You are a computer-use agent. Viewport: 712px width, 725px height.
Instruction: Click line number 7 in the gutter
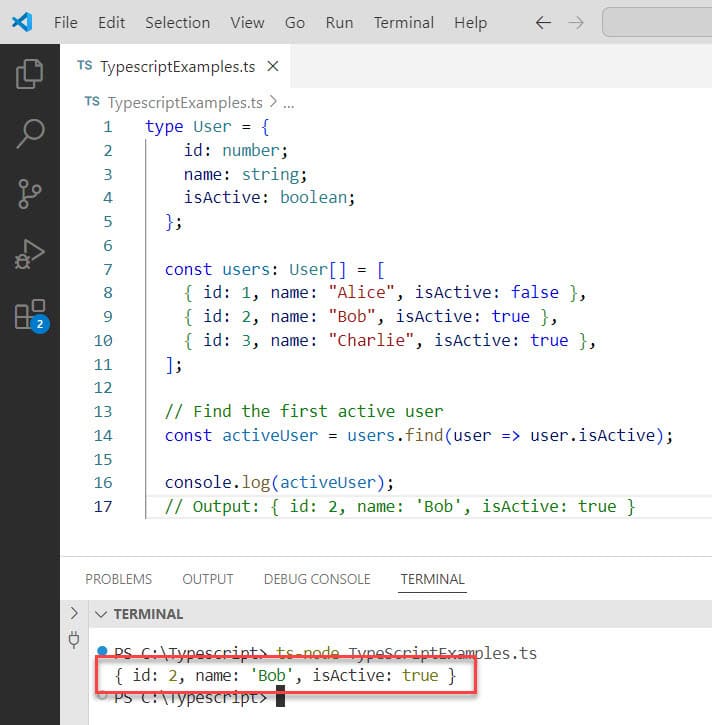point(108,270)
